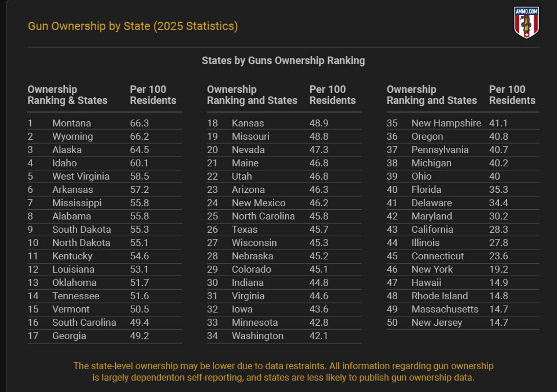Click the Kansas state name
Screen dimensions: 557x392
(x=248, y=123)
